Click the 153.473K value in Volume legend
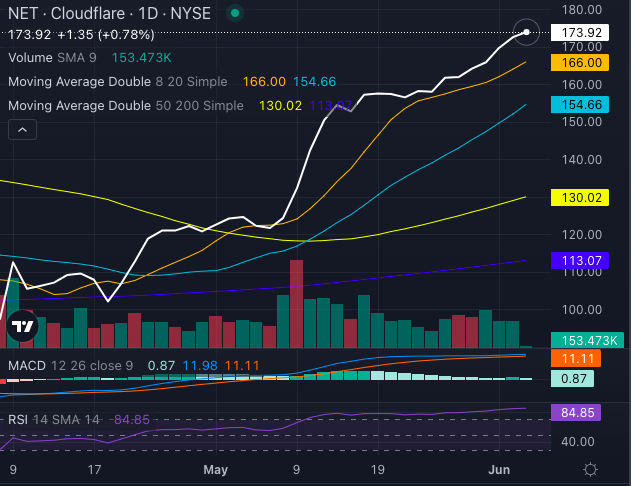 (142, 58)
